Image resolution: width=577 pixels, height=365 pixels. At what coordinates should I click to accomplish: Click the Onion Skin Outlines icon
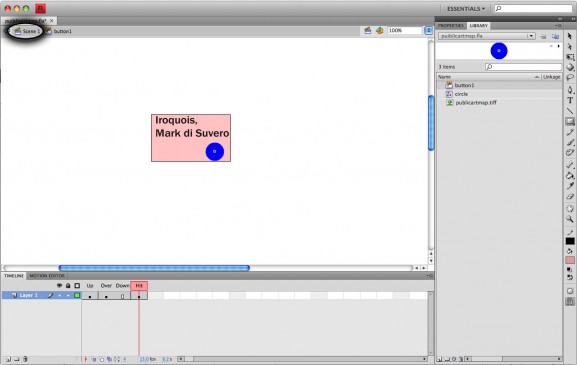pyautogui.click(x=102, y=359)
